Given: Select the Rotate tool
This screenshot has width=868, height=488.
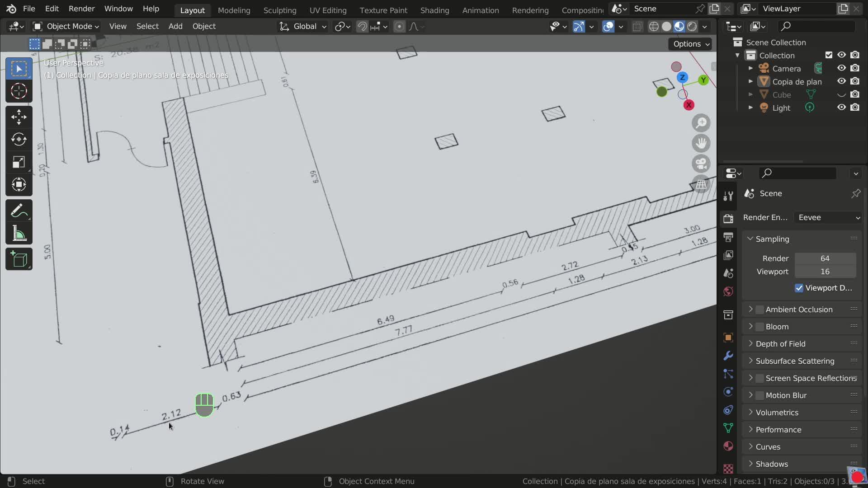Looking at the screenshot, I should (x=19, y=139).
